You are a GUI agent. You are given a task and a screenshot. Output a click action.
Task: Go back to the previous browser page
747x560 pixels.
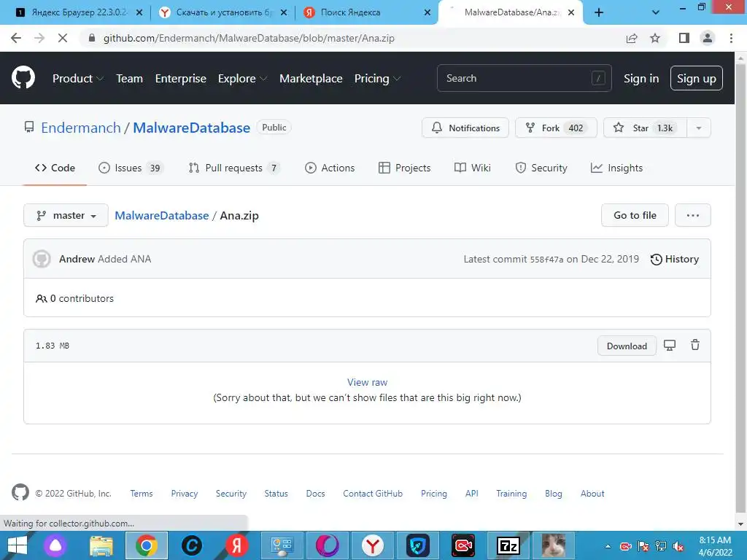[16, 38]
